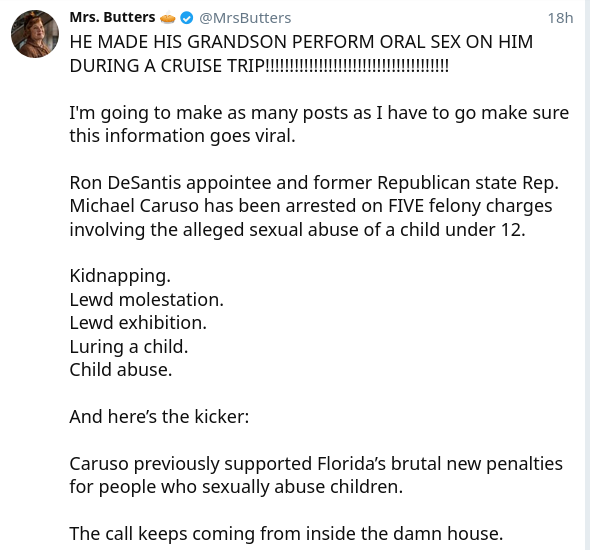Click the 'Child abuse.' line
Viewport: 590px width, 550px height.
pos(121,370)
